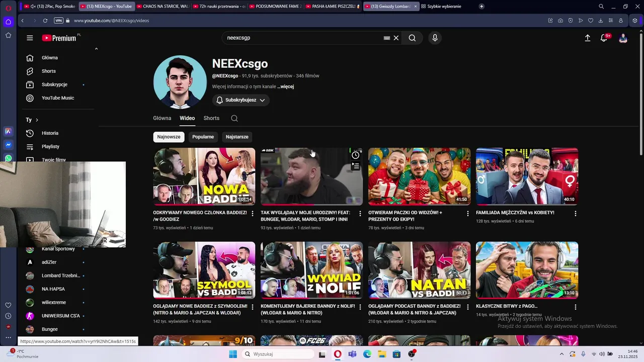The image size is (644, 362).
Task: Open the on-screen keyboard icon in search
Action: coord(387,38)
